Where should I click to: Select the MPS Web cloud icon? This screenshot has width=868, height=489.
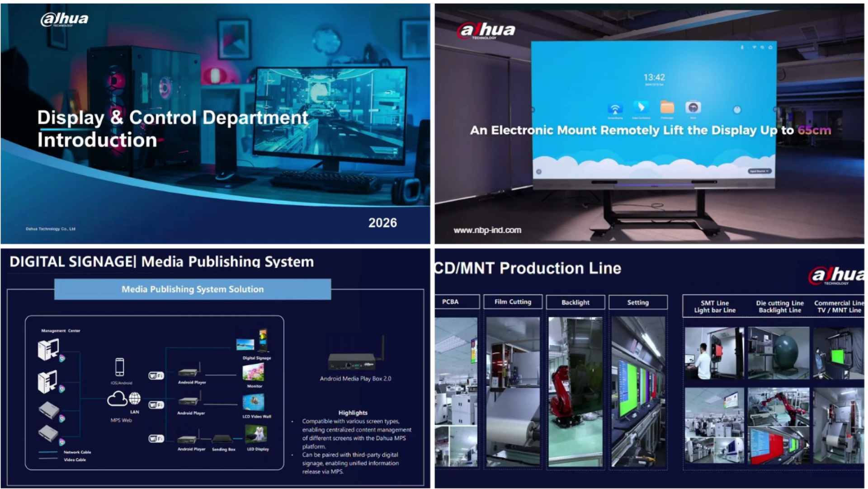117,399
